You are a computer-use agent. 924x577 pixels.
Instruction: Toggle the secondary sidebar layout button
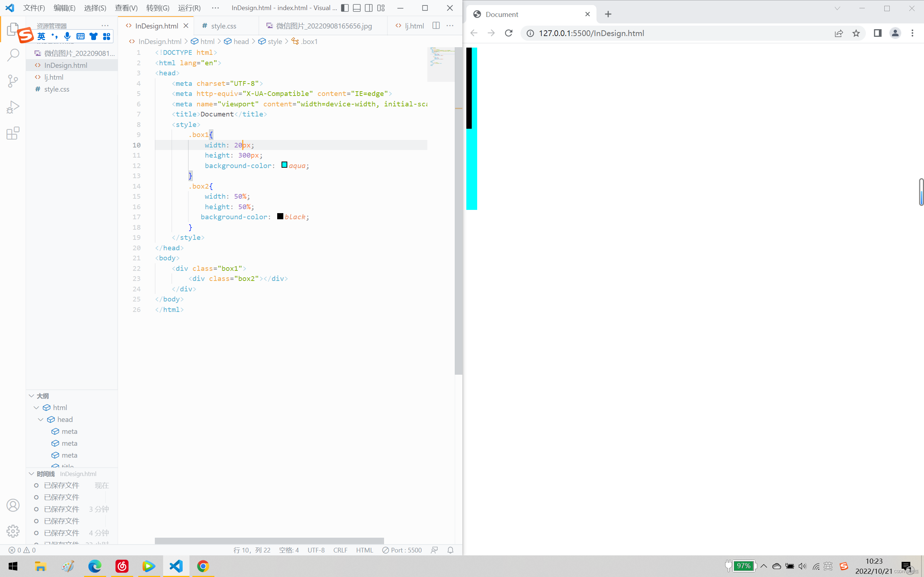pos(369,8)
